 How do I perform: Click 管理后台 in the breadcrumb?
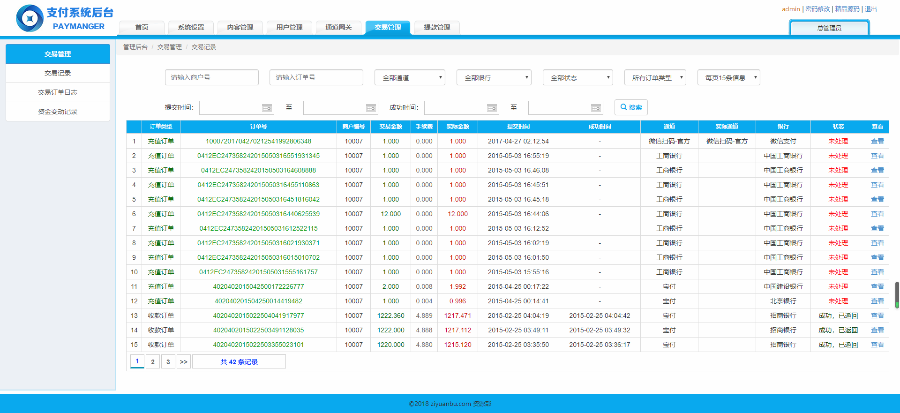[135, 47]
